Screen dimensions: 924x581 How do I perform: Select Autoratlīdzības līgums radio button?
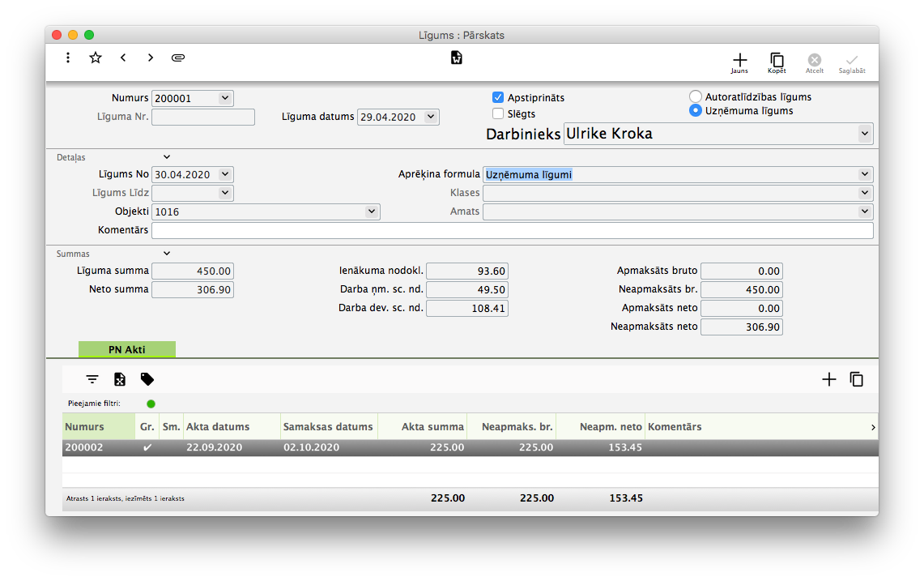click(695, 96)
